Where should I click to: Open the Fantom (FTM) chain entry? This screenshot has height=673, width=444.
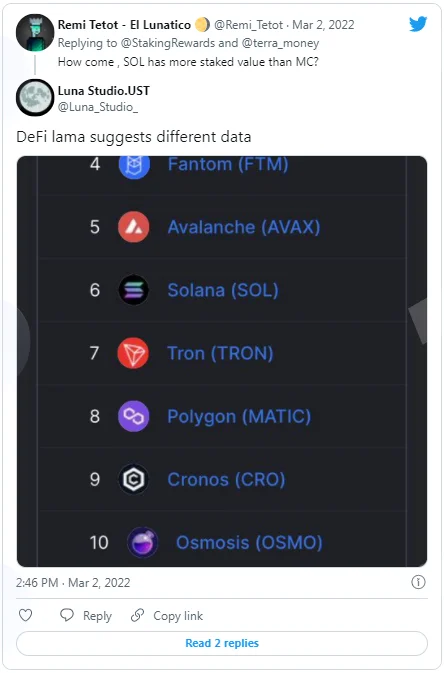pyautogui.click(x=228, y=164)
